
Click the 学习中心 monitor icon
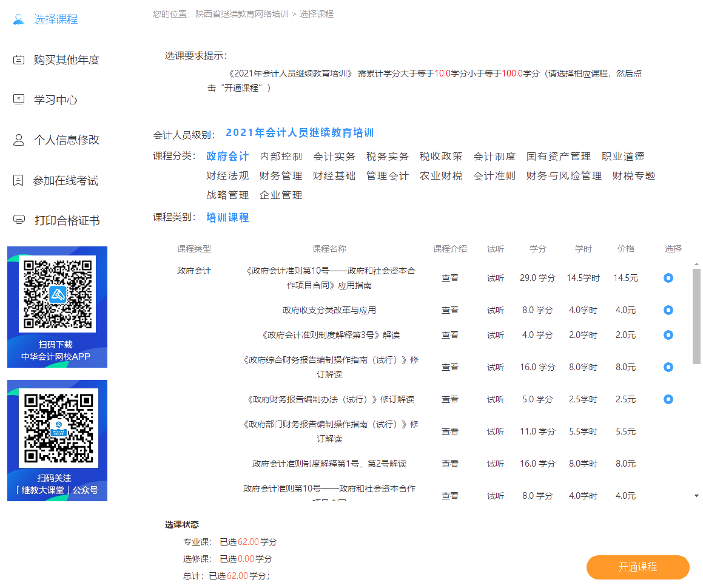tap(19, 100)
